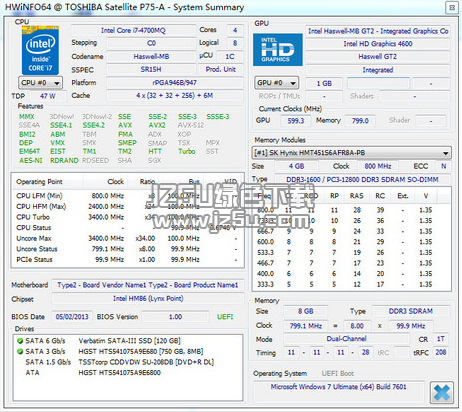Click the motherboard Board Vendor Name field
Screen dimensions: 462x412
148,285
